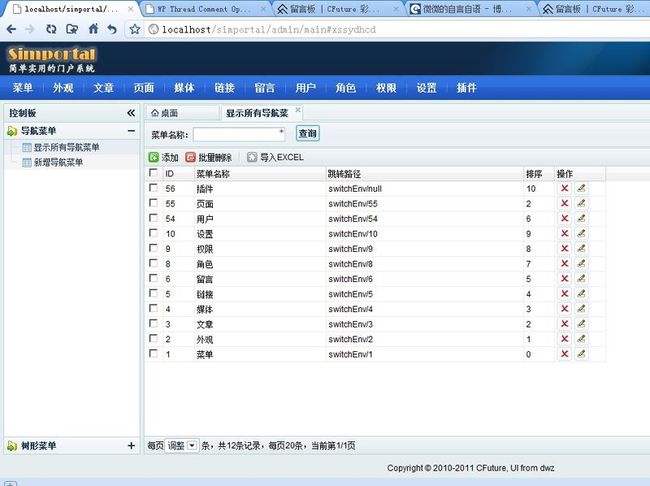Delete row 10 设置 with red X
This screenshot has height=486, width=650.
click(x=564, y=233)
